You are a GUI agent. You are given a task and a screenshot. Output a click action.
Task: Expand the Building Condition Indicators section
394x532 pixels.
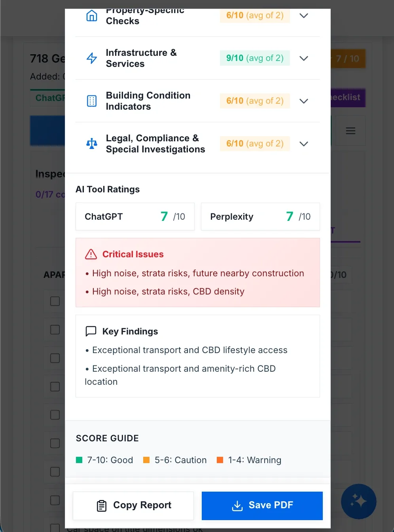304,101
